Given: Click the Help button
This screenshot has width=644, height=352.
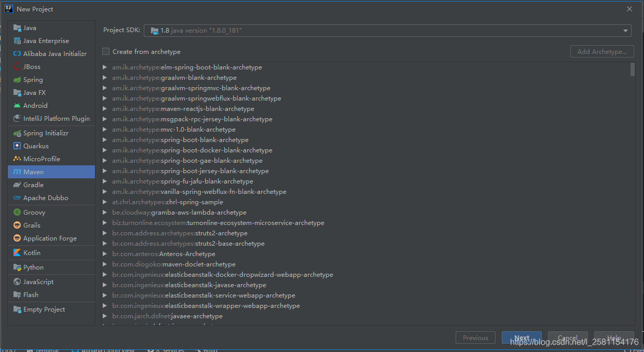Looking at the screenshot, I should [x=614, y=337].
